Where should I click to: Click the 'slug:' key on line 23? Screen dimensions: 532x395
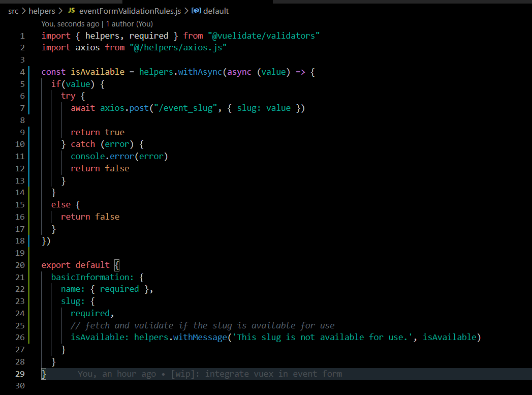(x=73, y=301)
